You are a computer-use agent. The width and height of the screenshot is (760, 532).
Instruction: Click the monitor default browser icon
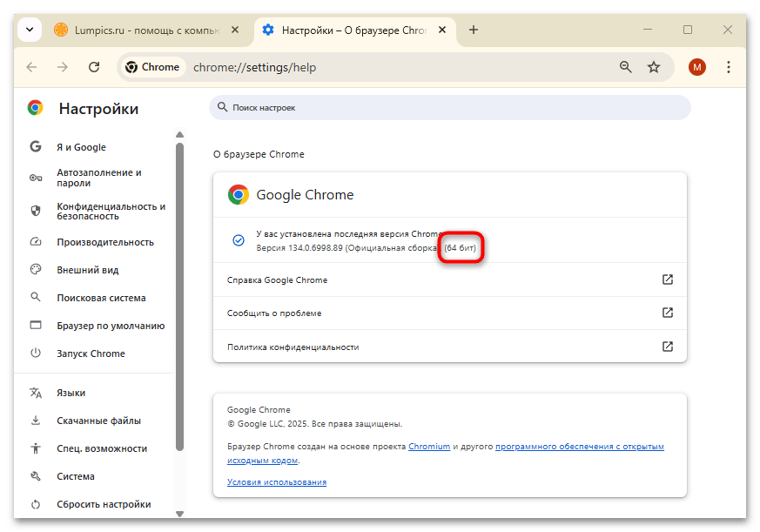pyautogui.click(x=36, y=325)
